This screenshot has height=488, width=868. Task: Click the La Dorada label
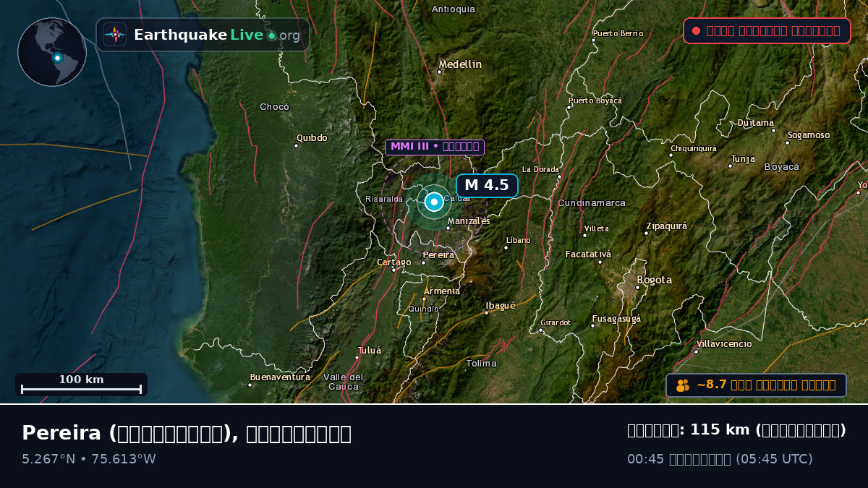point(541,170)
